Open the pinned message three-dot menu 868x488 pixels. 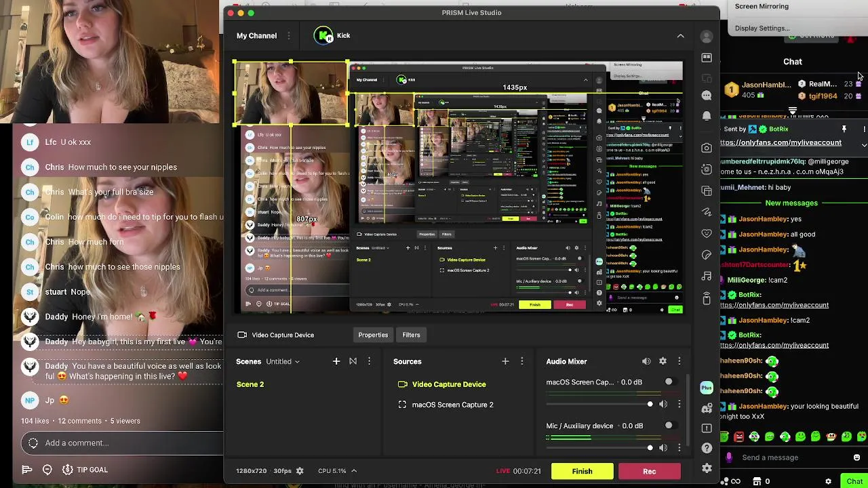click(863, 129)
